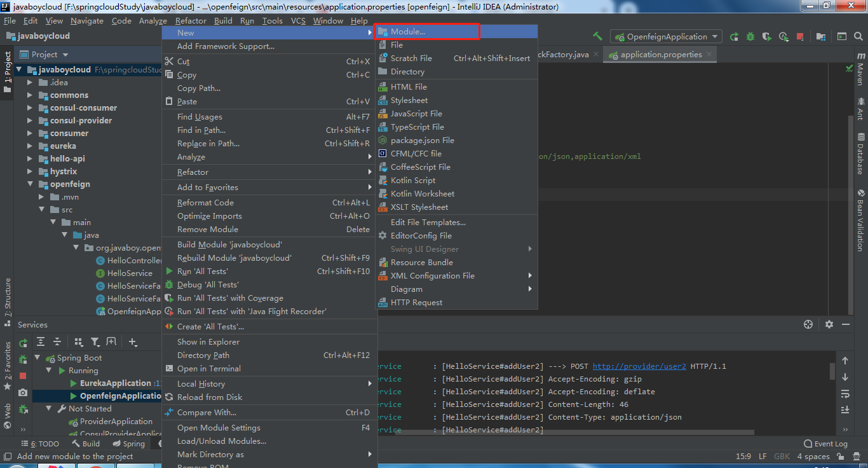Click the Build Project hammer icon
This screenshot has height=468, width=868.
click(597, 36)
